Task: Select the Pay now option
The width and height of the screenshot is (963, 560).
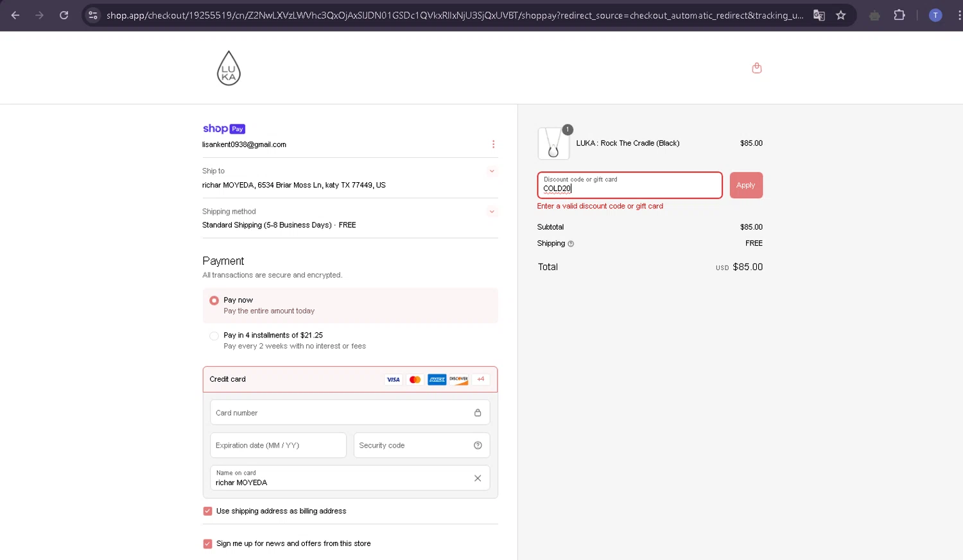Action: tap(214, 300)
